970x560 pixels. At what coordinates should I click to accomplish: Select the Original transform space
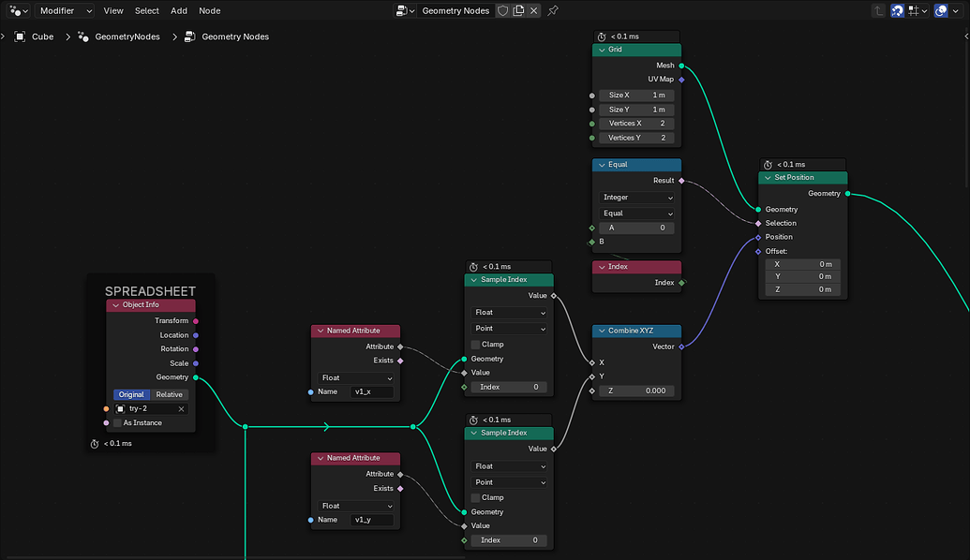tap(131, 394)
